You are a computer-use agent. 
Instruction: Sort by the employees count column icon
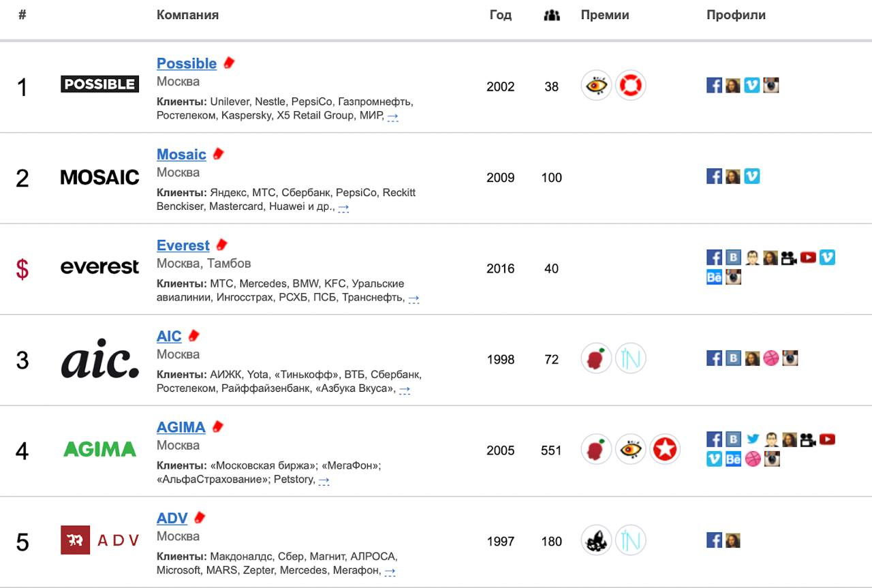[x=552, y=15]
